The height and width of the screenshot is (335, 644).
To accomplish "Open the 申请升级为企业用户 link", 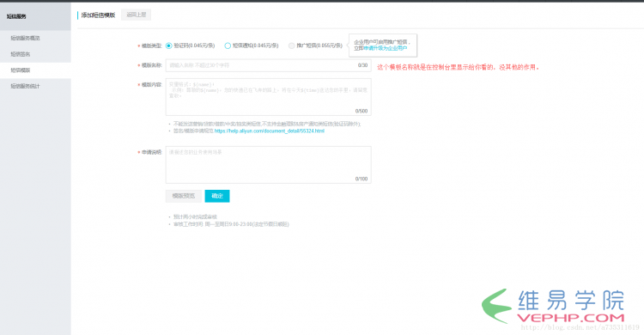I will pos(386,48).
